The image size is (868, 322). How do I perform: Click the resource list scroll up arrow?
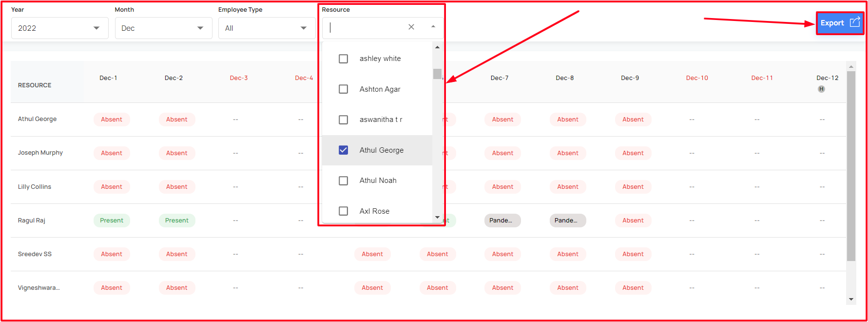coord(437,47)
